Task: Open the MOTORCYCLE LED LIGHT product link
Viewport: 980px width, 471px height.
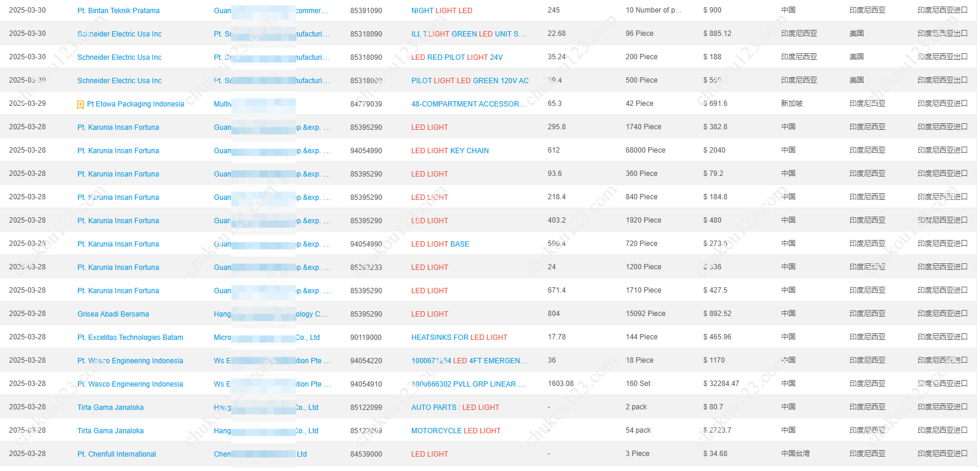Action: 456,431
